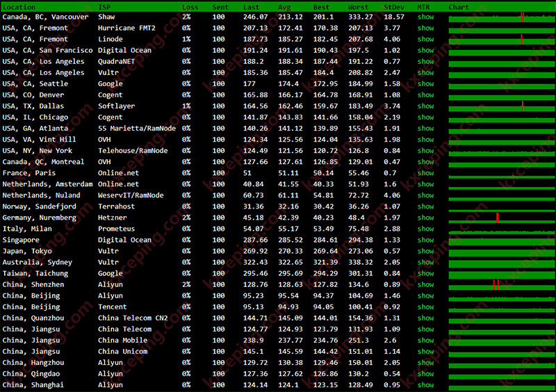Image resolution: width=556 pixels, height=392 pixels.
Task: Click the Sent column header
Action: click(220, 7)
